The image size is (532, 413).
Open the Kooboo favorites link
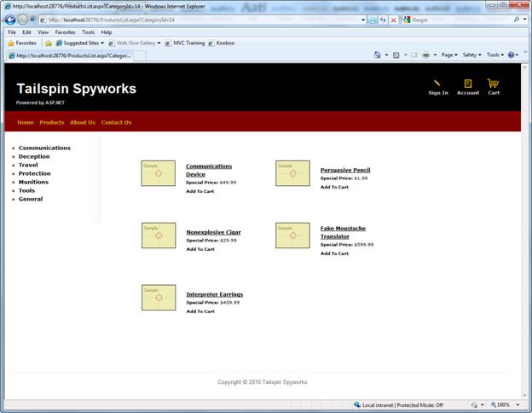[x=221, y=44]
